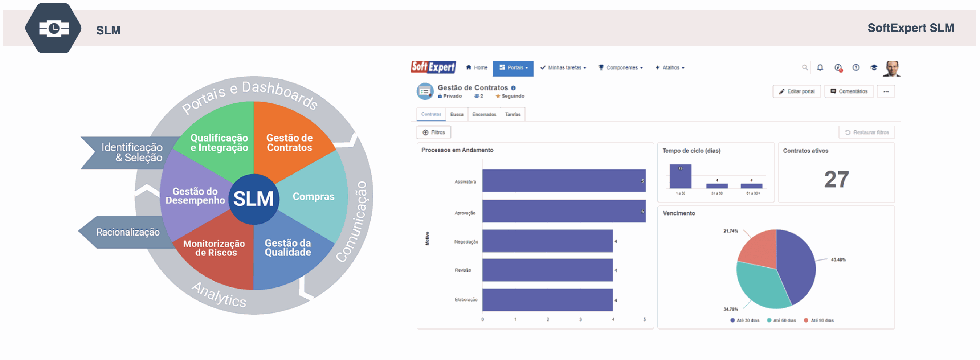Open the Portais dropdown menu

(513, 68)
